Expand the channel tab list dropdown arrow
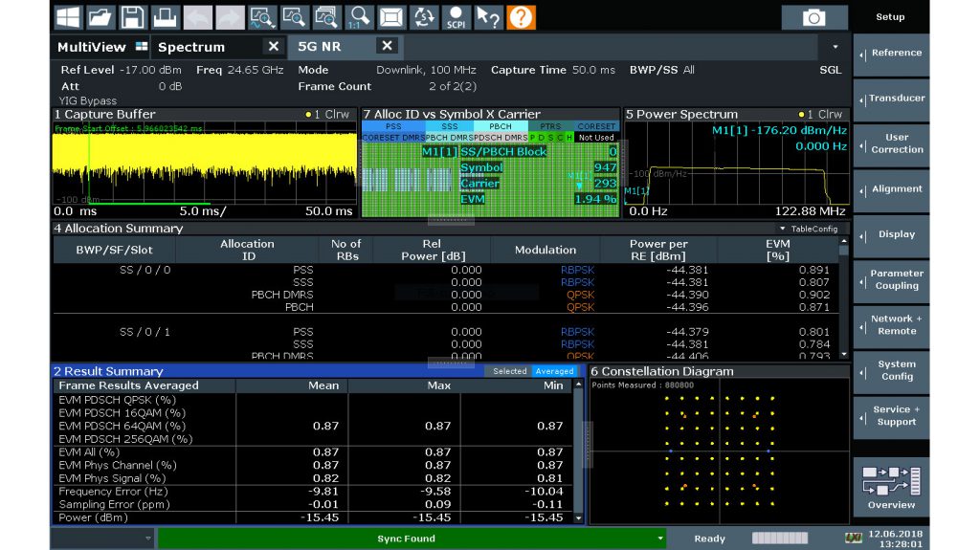This screenshot has width=980, height=550. pos(835,46)
